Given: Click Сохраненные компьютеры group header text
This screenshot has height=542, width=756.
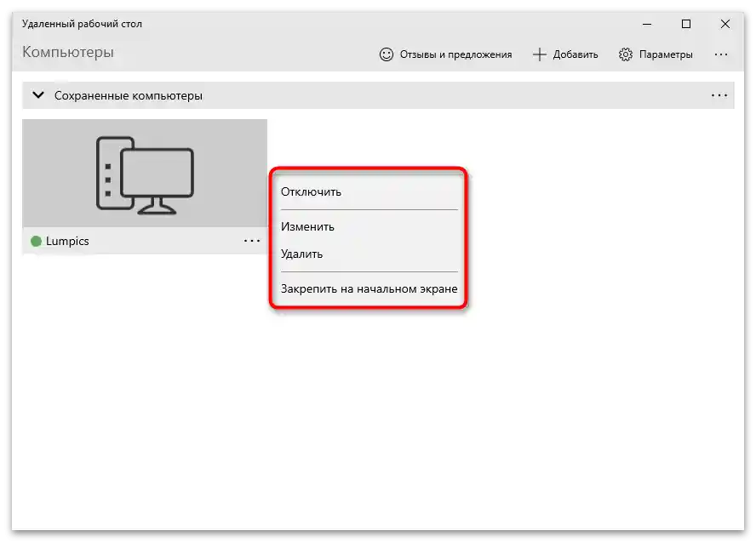Looking at the screenshot, I should [x=129, y=95].
